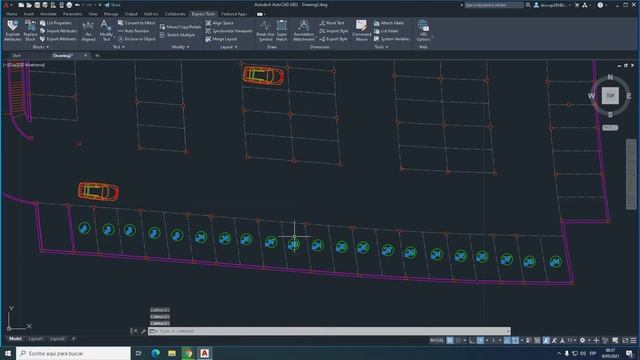The width and height of the screenshot is (640, 360).
Task: Expand the Text panel dropdown
Action: pos(119,47)
